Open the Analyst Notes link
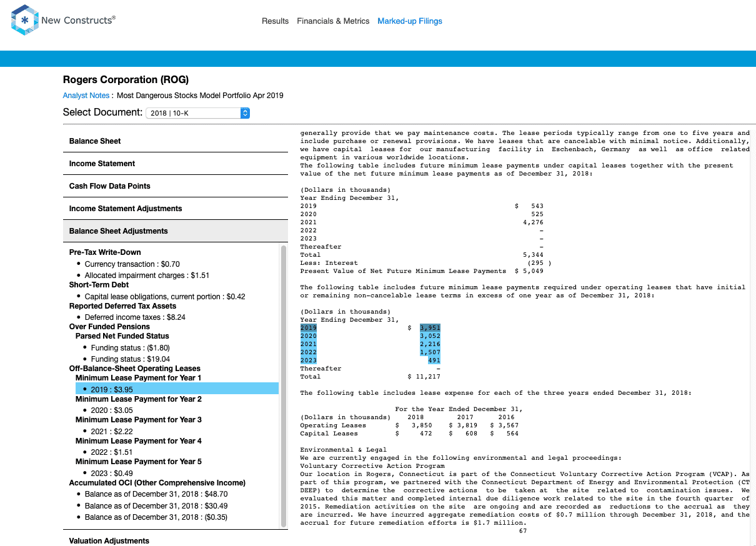 click(x=86, y=96)
